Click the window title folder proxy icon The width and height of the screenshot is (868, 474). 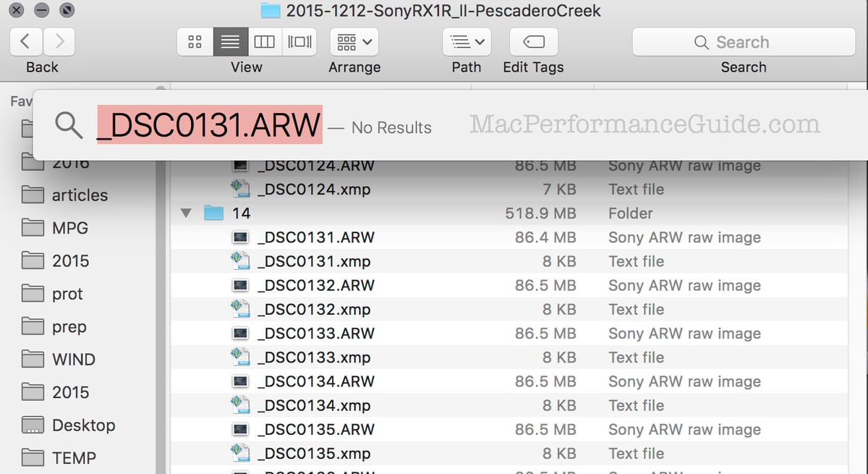(271, 10)
